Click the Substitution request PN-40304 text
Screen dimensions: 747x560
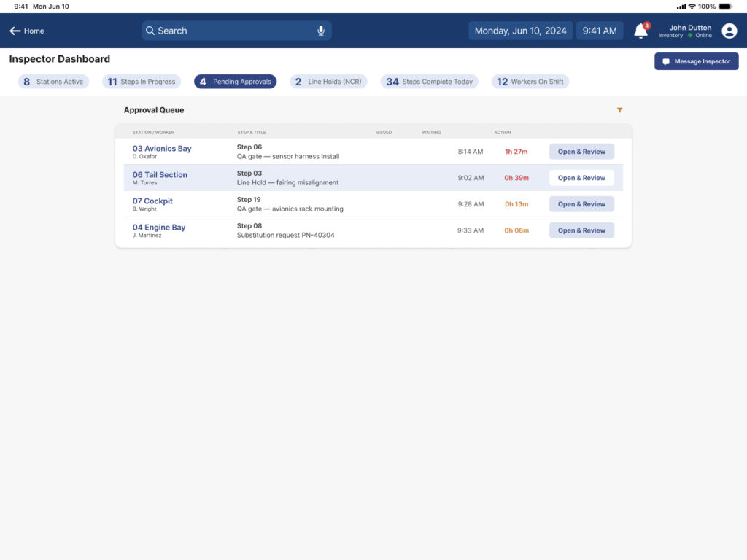(285, 235)
